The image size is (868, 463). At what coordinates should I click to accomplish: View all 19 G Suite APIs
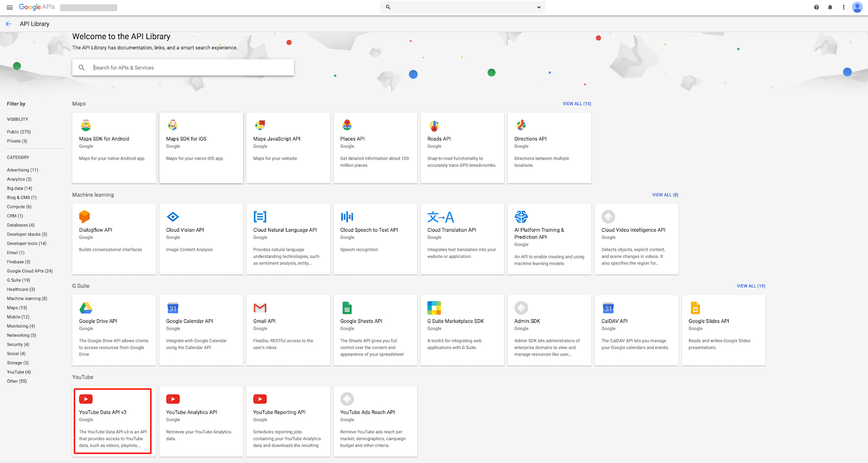(x=751, y=286)
